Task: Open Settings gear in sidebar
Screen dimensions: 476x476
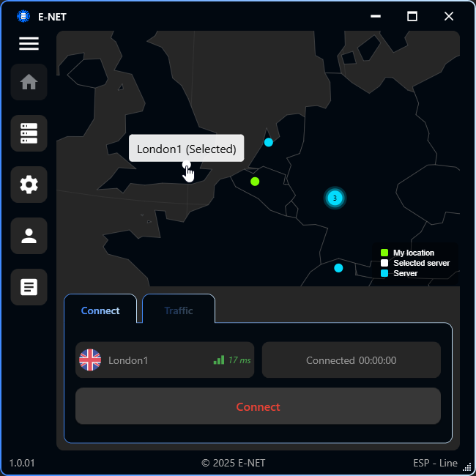Action: coord(29,185)
